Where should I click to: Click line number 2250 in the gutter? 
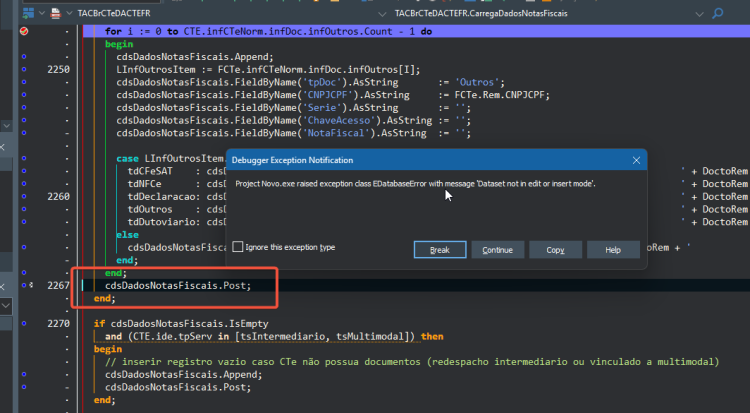tap(58, 69)
